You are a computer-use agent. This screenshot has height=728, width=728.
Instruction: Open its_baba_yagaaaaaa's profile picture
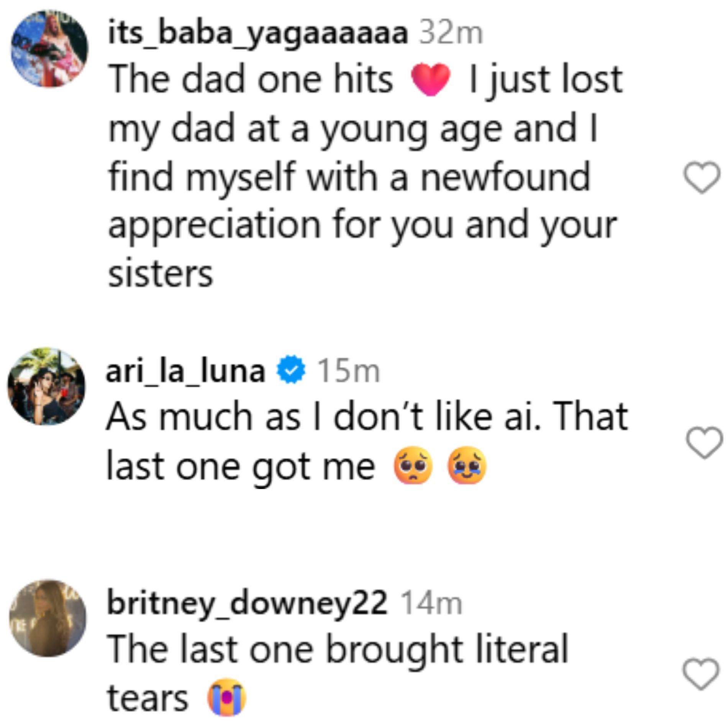coord(49,49)
